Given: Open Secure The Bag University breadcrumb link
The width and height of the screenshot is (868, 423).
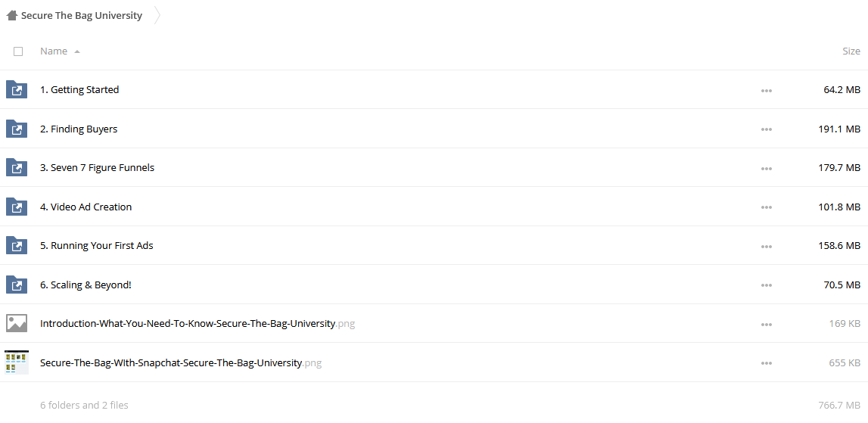Looking at the screenshot, I should tap(82, 15).
